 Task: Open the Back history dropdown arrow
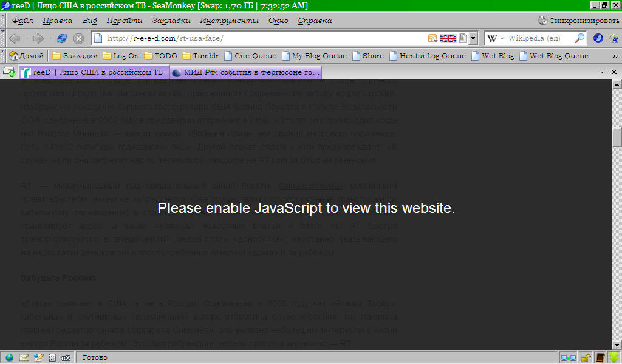27,38
